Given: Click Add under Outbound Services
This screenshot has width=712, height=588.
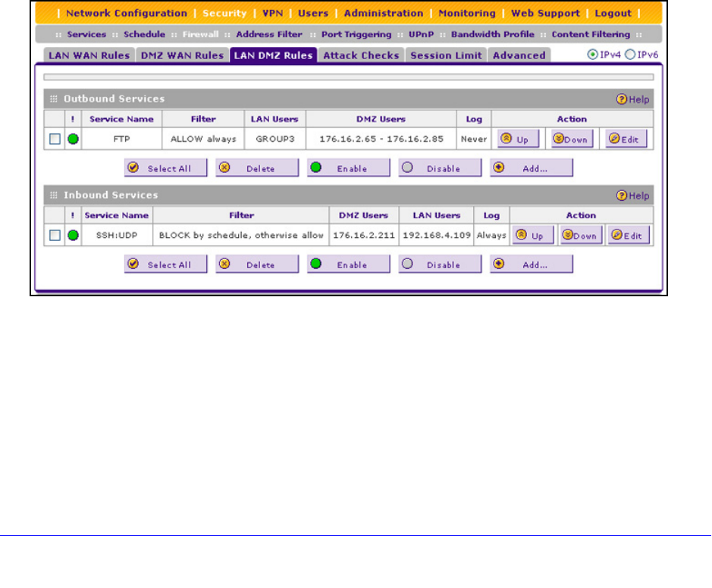Looking at the screenshot, I should (x=531, y=168).
